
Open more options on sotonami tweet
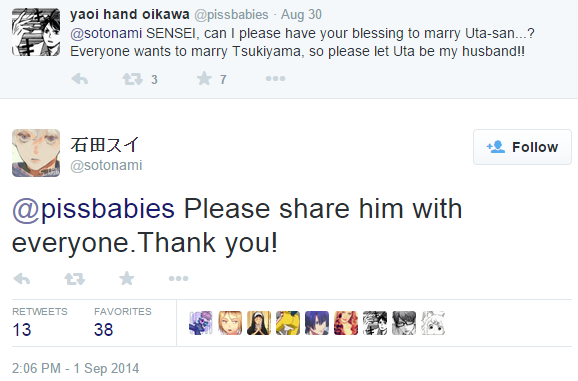pos(178,279)
